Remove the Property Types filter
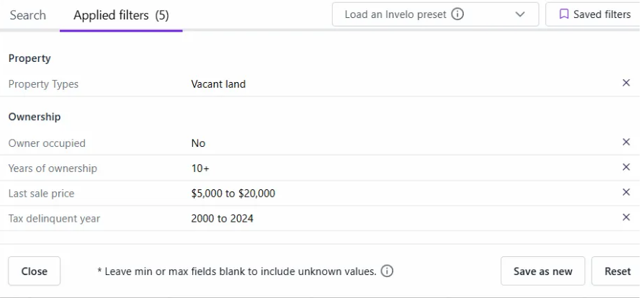This screenshot has height=298, width=644. coord(626,83)
